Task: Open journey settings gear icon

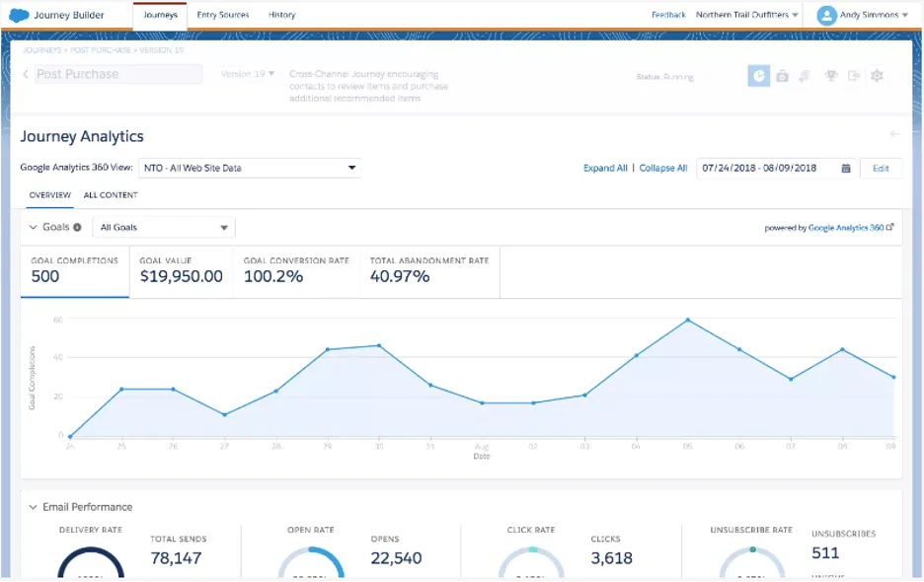Action: tap(877, 76)
